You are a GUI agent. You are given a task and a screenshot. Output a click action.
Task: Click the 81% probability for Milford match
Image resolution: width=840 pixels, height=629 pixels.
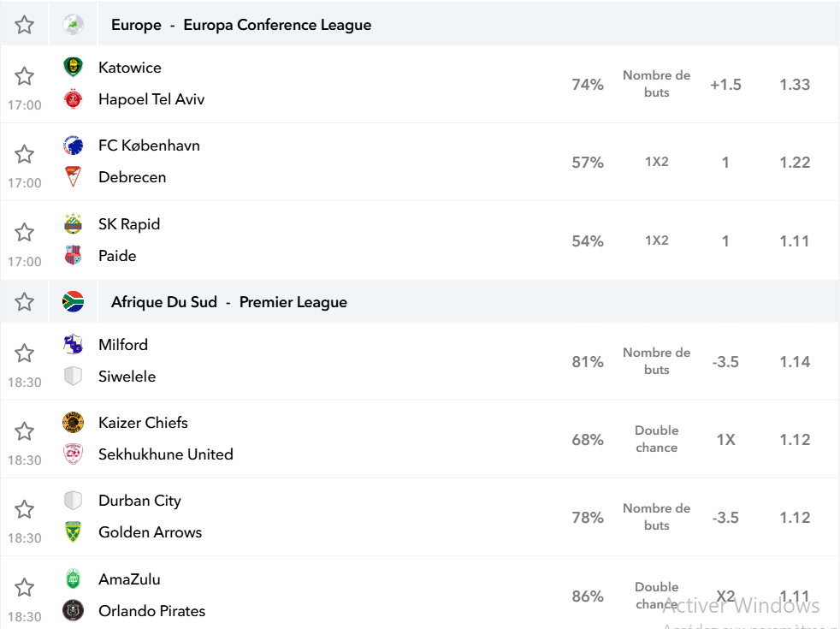[588, 362]
